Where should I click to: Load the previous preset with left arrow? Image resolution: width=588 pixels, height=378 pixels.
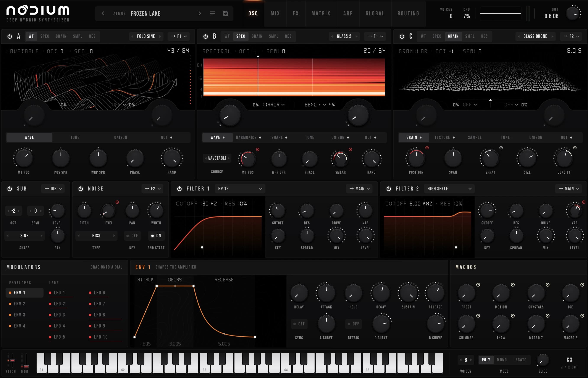point(103,13)
